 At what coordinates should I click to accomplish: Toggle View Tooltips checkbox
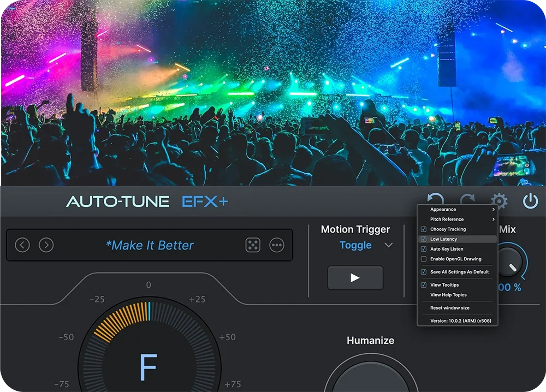(x=424, y=285)
